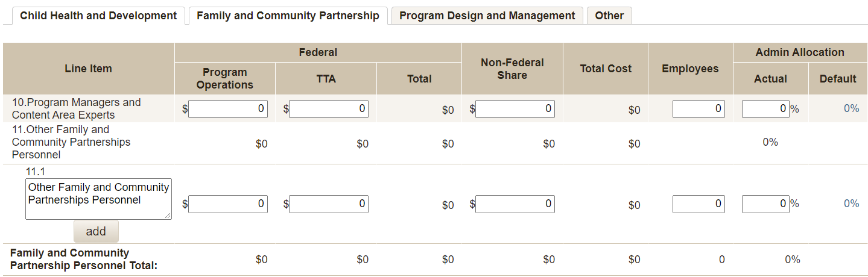The width and height of the screenshot is (868, 277).
Task: Click the Default 0% value for line 10
Action: click(x=851, y=108)
